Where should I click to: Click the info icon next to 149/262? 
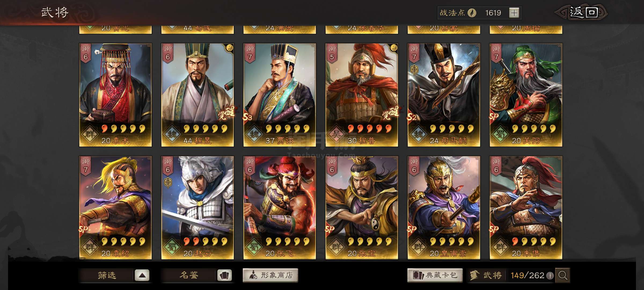550,275
